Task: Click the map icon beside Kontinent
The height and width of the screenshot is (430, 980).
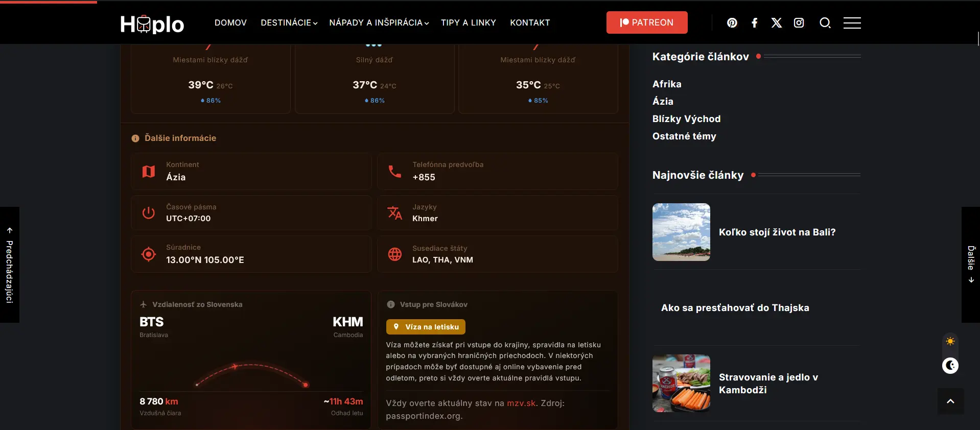Action: [149, 172]
